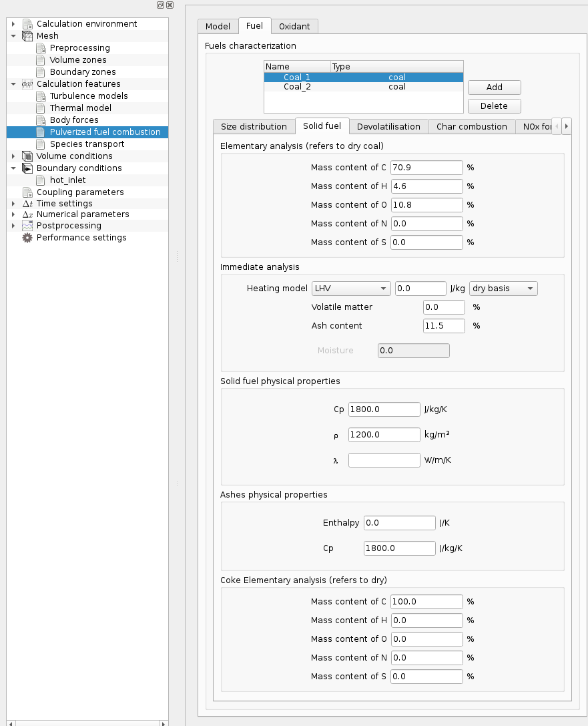
Task: Click the Delete fuel button
Action: point(494,106)
